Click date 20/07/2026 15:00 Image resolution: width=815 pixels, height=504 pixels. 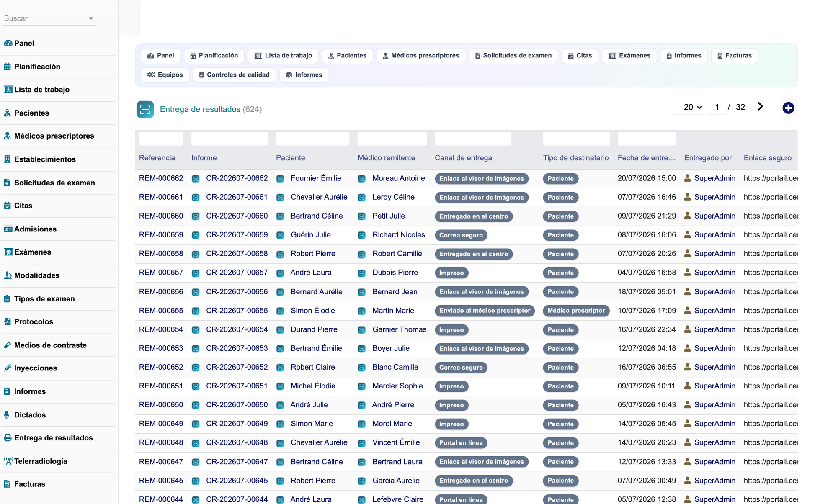(647, 178)
